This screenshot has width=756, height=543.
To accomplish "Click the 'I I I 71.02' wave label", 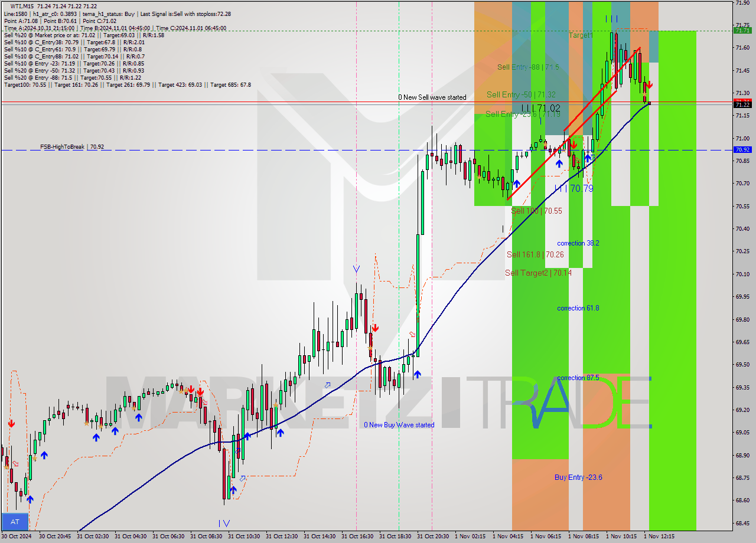I will point(540,108).
